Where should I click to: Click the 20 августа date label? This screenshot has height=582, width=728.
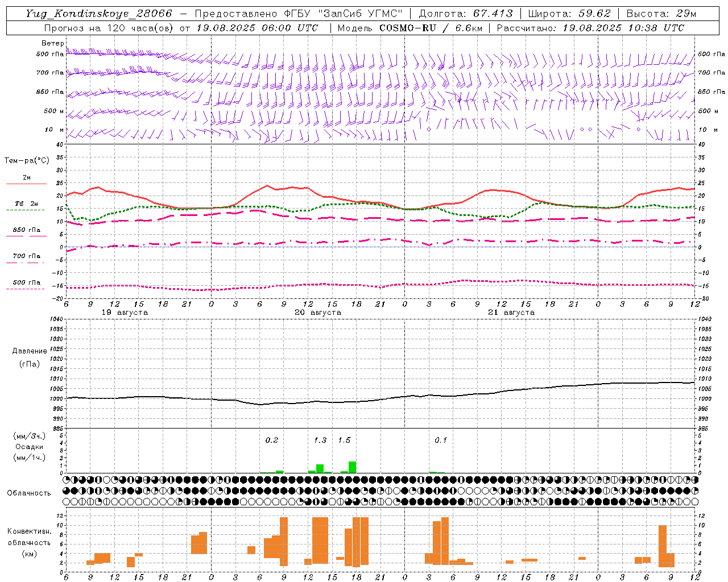pos(318,313)
